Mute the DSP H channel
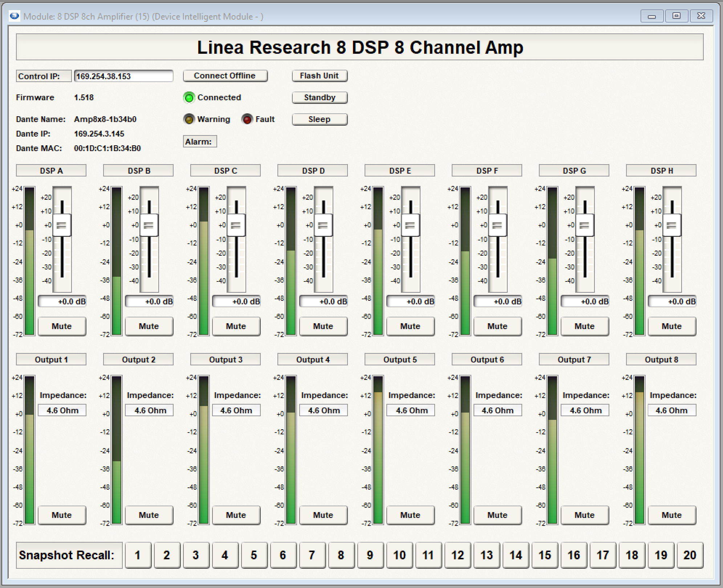Image resolution: width=723 pixels, height=588 pixels. 672,326
